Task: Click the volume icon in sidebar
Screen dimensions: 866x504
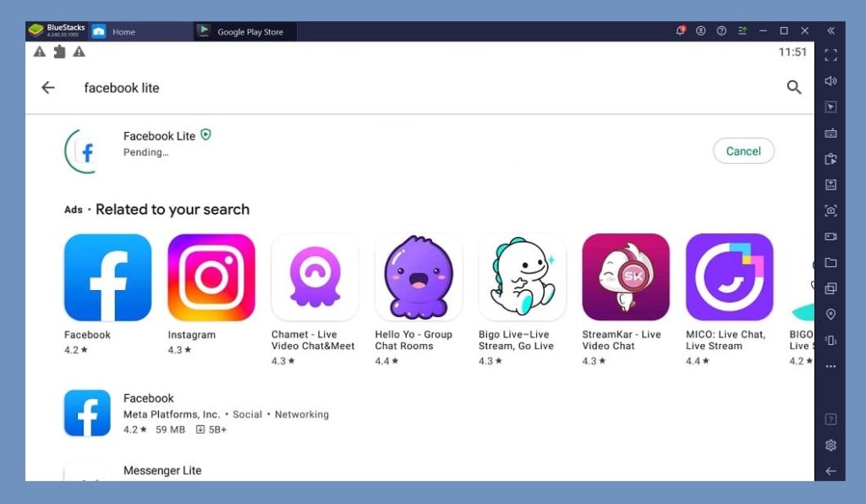Action: point(830,81)
